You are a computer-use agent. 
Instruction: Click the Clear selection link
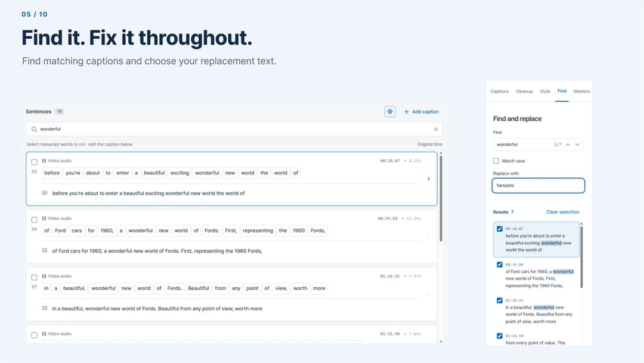[x=563, y=212]
